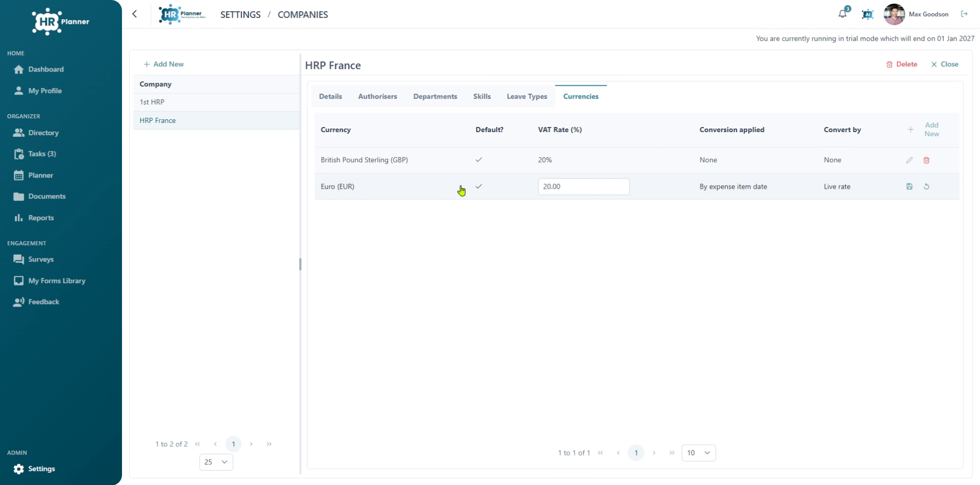Delete the HRP France company
Viewport: 980px width, 485px height.
902,64
